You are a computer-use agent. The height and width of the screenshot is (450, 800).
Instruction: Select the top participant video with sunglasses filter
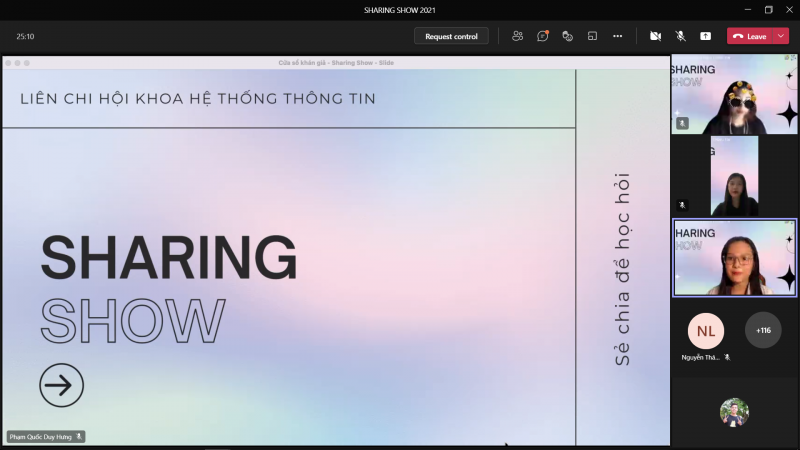point(735,95)
